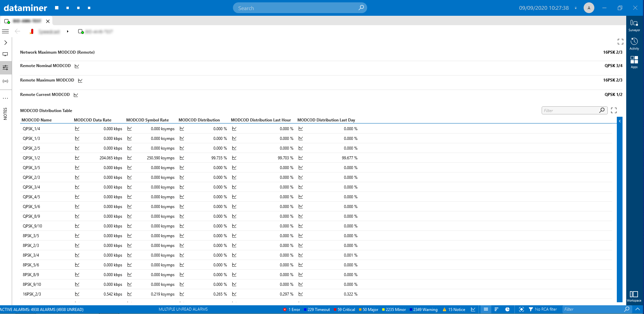Open trend for Remote Maximum MODCOD
The image size is (644, 314).
(80, 81)
